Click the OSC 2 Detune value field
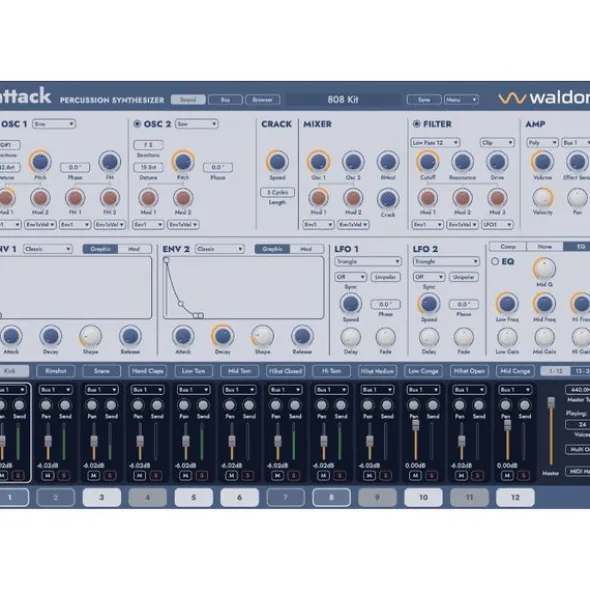 149,167
